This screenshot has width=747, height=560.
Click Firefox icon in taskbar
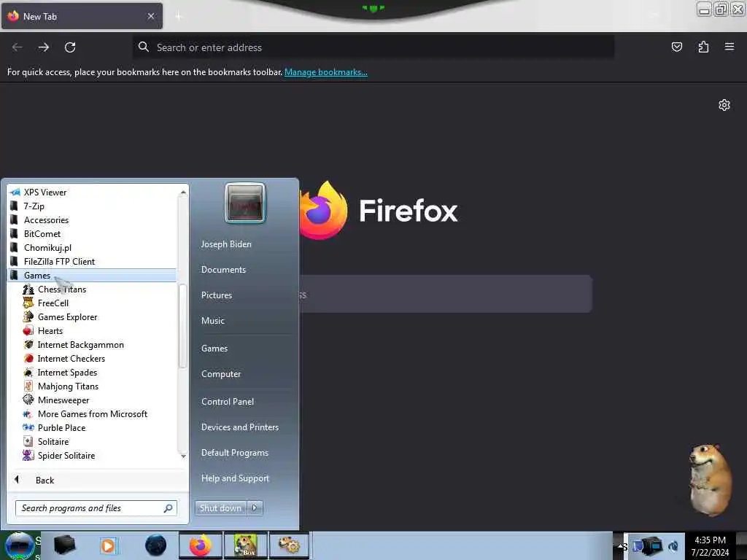[201, 545]
